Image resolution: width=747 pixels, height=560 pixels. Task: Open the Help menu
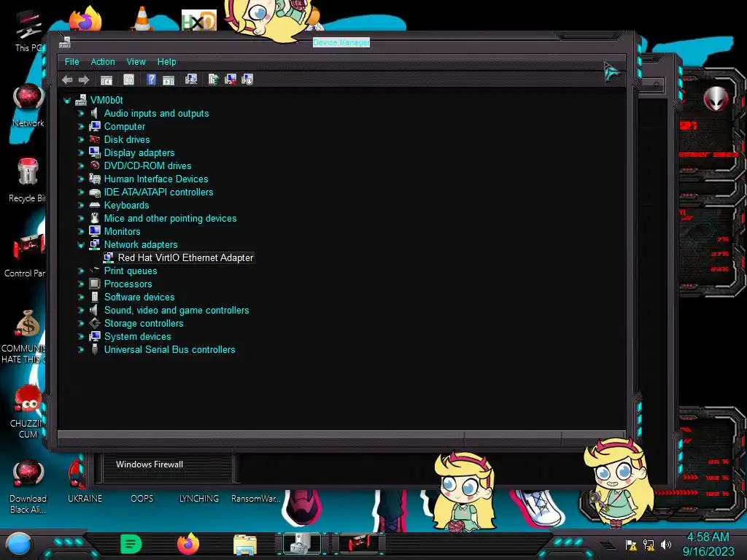click(x=167, y=62)
